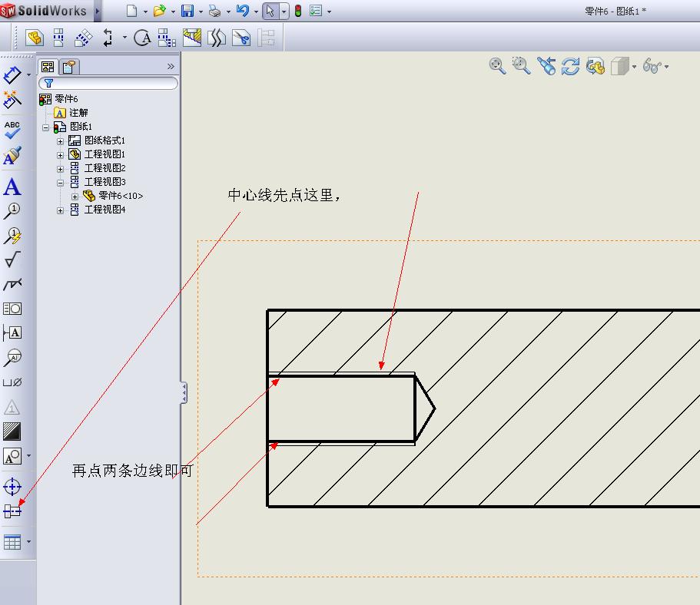Open the Blocks dropdown arrow
This screenshot has width=700, height=605.
pos(28,456)
